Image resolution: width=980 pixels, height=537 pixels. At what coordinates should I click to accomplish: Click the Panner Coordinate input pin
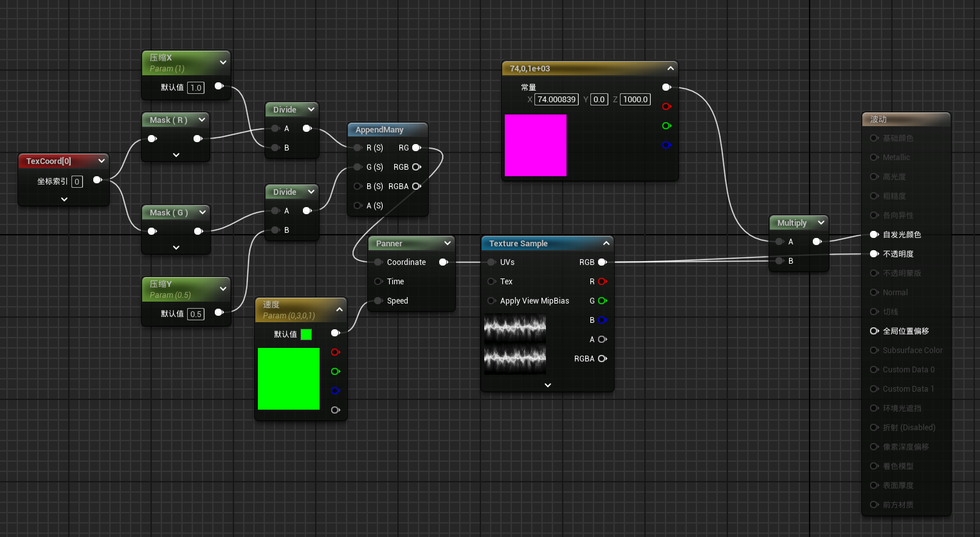[378, 262]
